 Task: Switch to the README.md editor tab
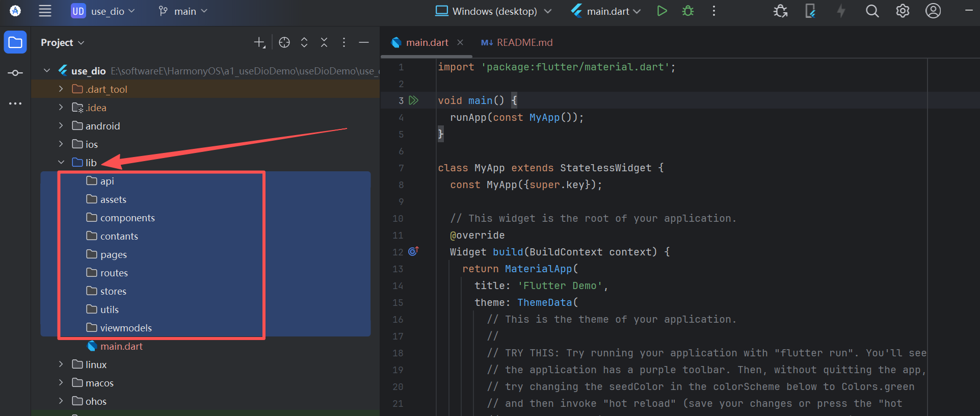[517, 42]
